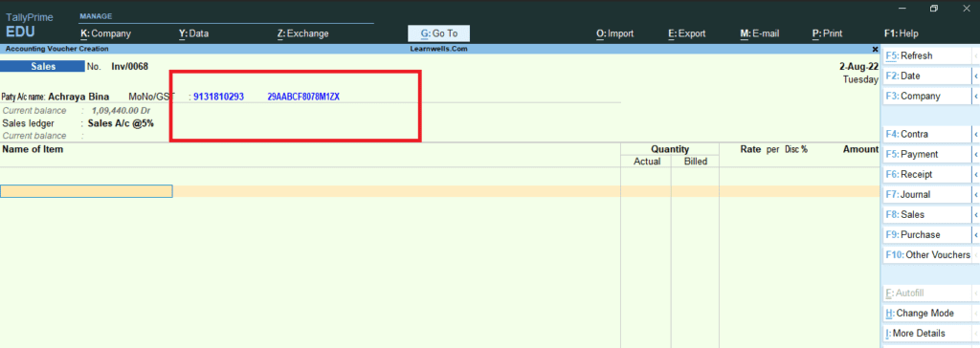Click current balance 1,09,440.00 Dr

122,111
